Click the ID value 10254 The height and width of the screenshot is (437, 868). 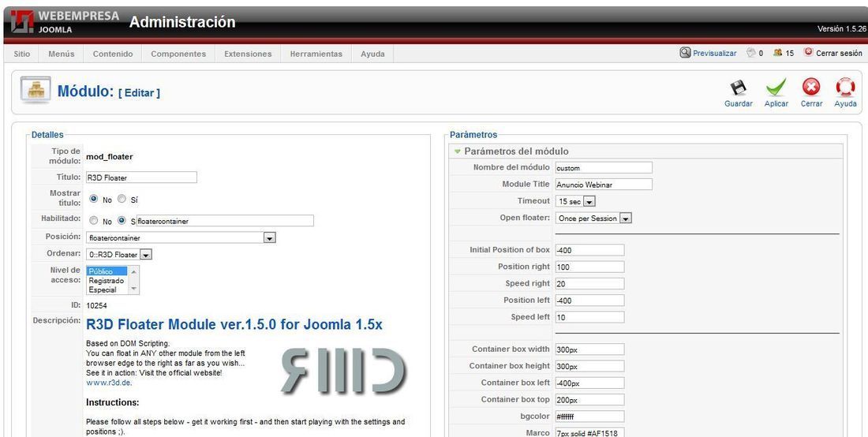tap(96, 305)
